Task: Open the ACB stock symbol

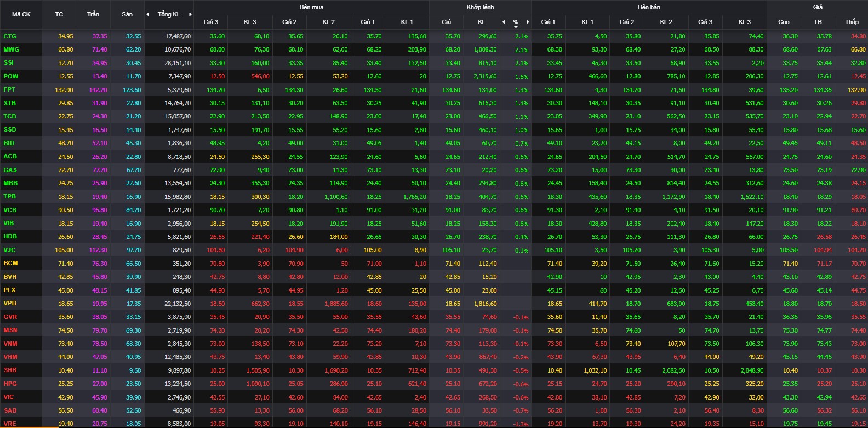Action: [x=10, y=156]
